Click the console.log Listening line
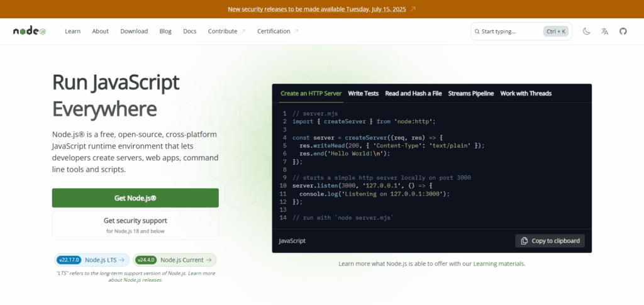Screen dimensions: 644x305 coord(375,194)
